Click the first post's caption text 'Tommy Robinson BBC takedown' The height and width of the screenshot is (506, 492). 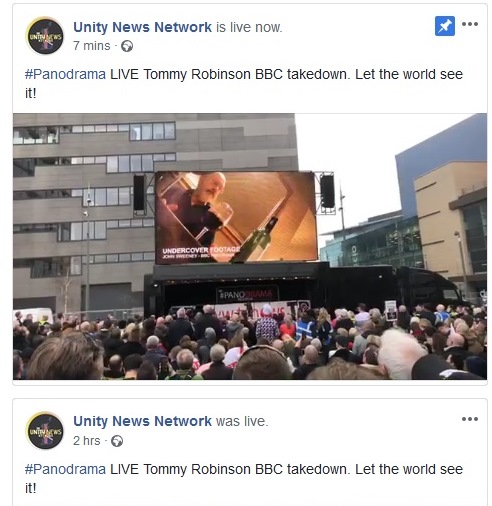[x=247, y=74]
